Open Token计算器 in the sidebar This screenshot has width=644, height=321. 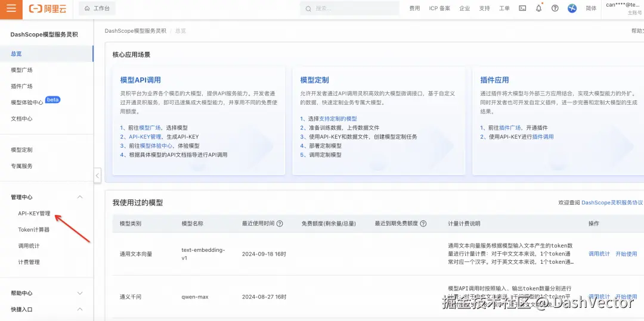[x=34, y=229]
